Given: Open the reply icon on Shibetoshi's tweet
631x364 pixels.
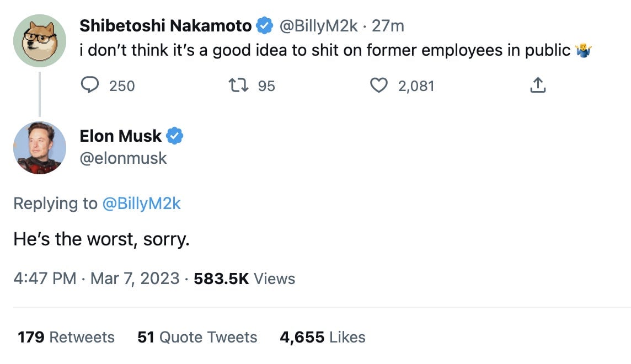Looking at the screenshot, I should pos(90,85).
